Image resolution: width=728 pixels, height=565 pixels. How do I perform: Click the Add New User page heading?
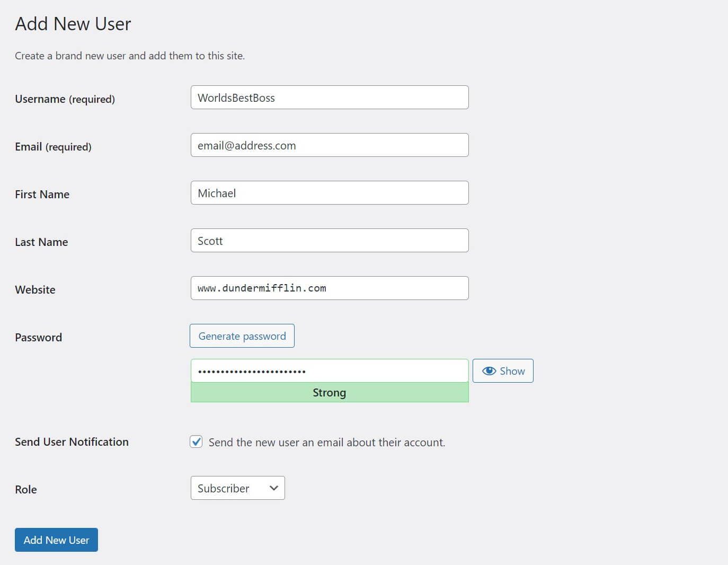click(x=73, y=23)
